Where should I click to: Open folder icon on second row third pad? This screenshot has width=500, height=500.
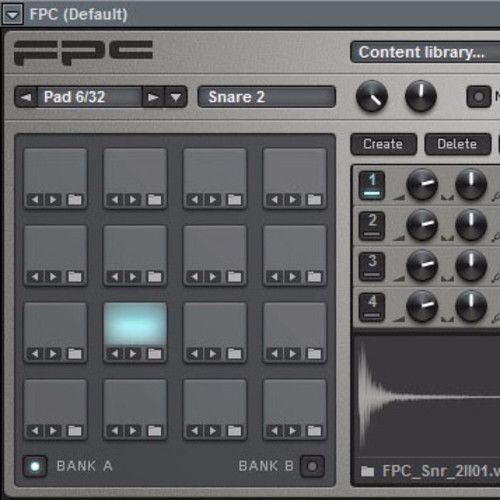[235, 277]
